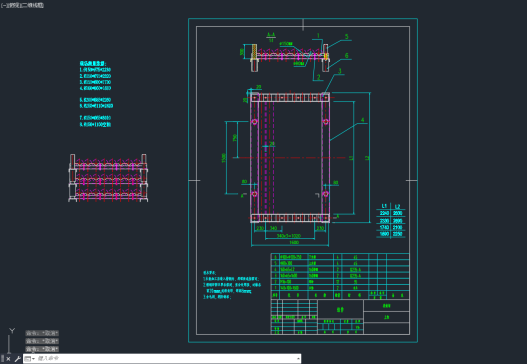Click the UCS icon Y axis label
Viewport: 527px width, 364px height.
(x=12, y=331)
